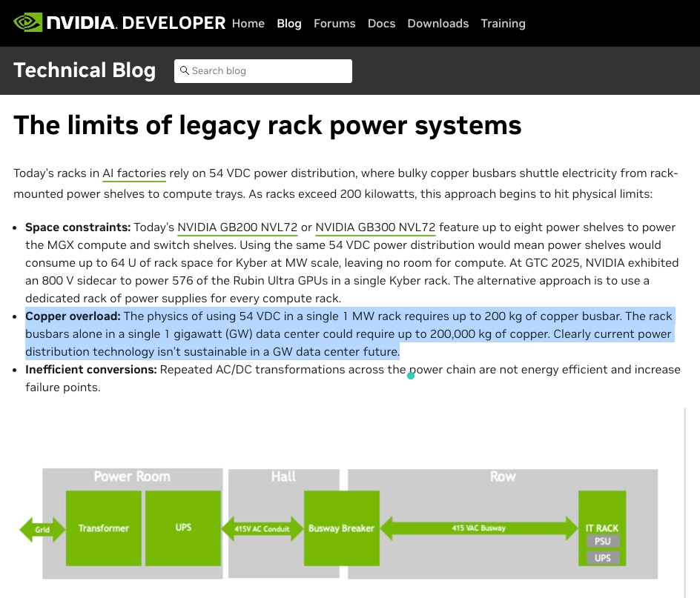Go to Forums in top navigation

[334, 23]
